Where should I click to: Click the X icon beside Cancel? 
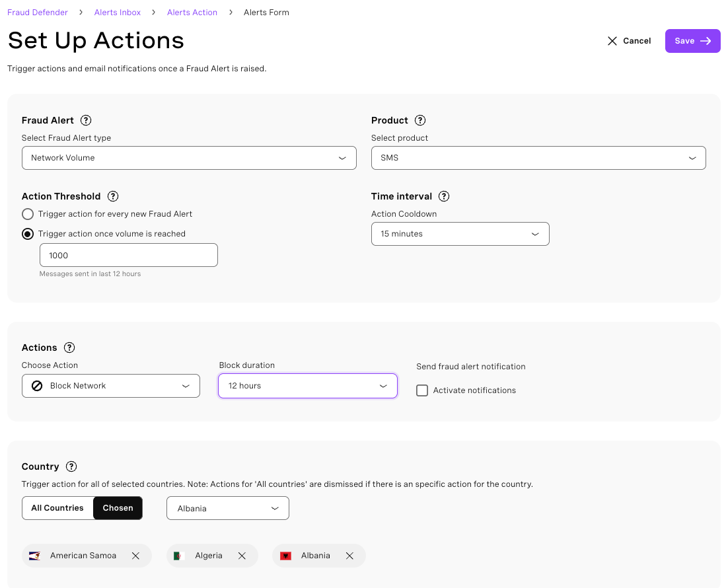click(612, 41)
